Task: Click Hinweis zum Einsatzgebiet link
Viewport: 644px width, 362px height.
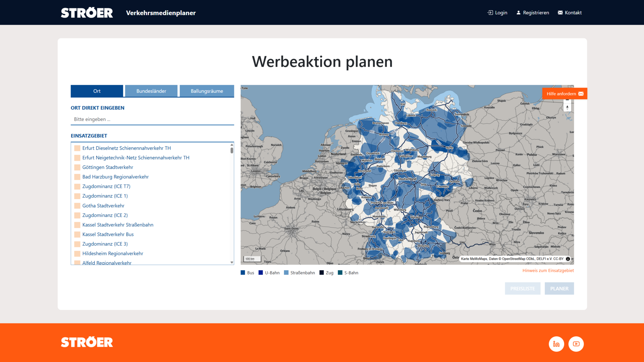Action: click(x=548, y=271)
